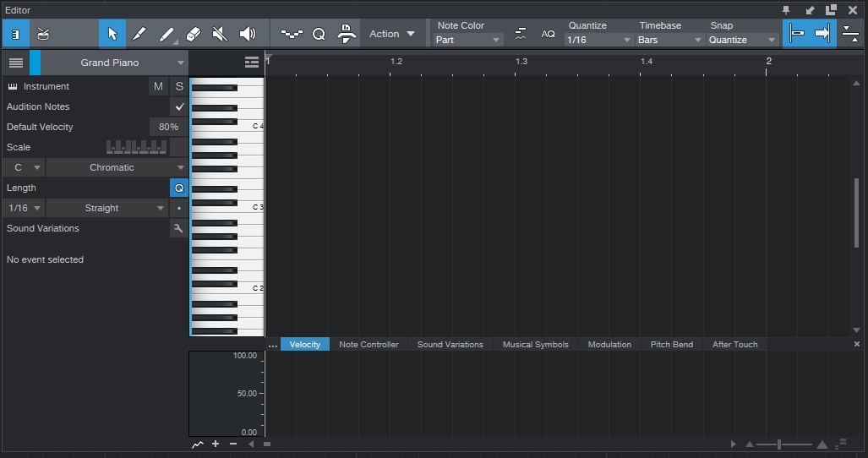Expand the Quantize 1/16 dropdown
Viewport: 868px width, 458px height.
(599, 40)
